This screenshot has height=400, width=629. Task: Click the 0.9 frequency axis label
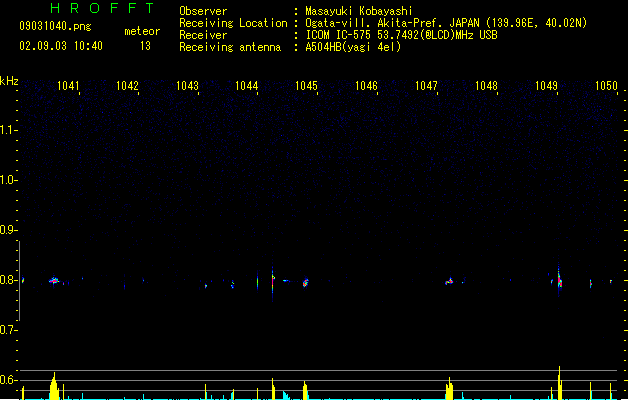[x=8, y=230]
